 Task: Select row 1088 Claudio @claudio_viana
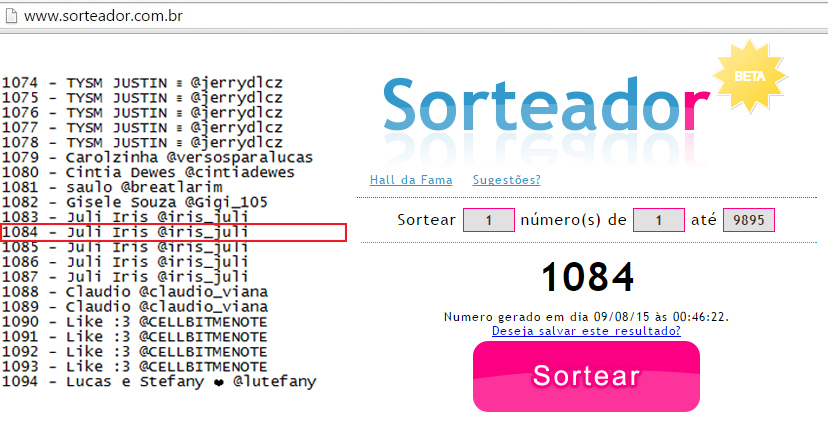(x=135, y=292)
